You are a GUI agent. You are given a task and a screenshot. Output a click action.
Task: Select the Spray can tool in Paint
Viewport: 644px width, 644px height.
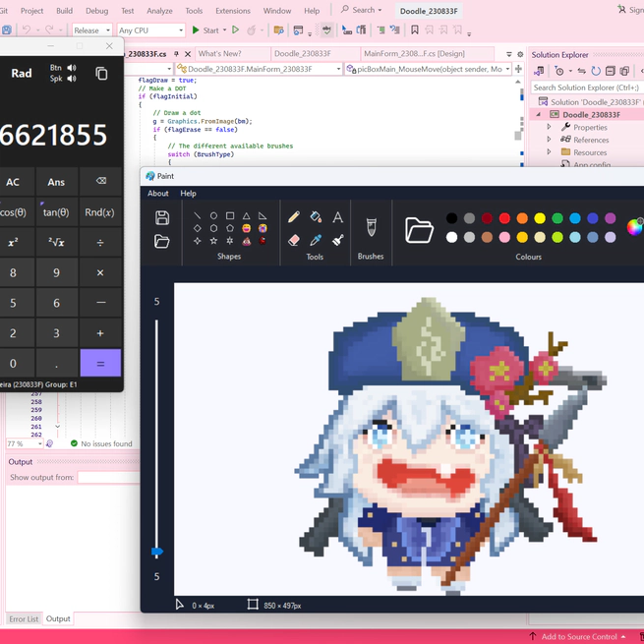(337, 240)
